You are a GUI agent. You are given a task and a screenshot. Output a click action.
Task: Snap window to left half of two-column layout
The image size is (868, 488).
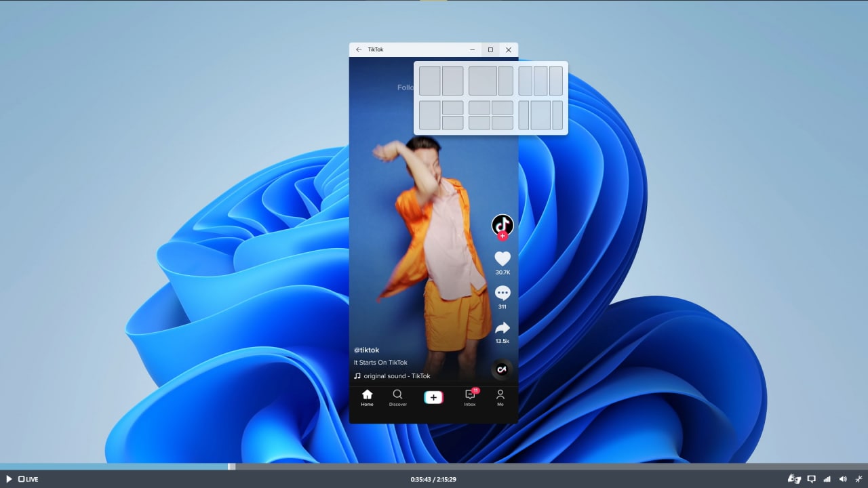coord(430,81)
